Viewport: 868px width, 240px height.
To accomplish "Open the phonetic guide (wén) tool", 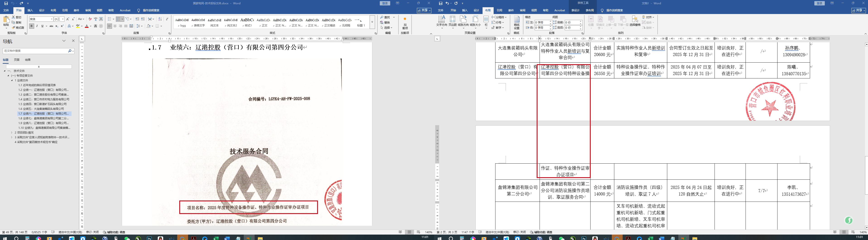I will click(95, 19).
